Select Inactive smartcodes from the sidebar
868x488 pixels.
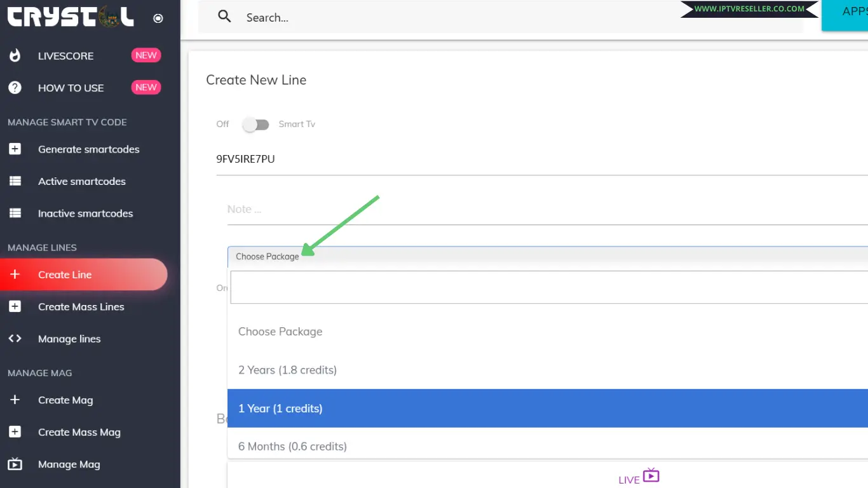coord(85,213)
